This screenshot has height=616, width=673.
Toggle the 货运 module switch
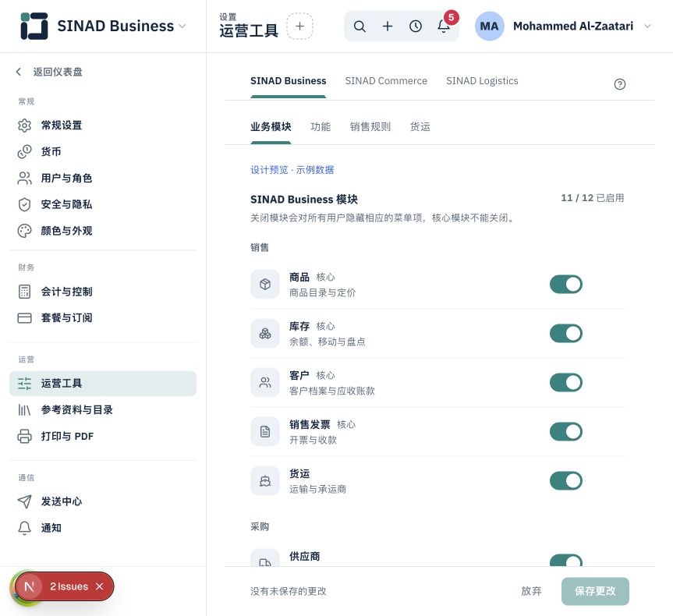pyautogui.click(x=565, y=481)
